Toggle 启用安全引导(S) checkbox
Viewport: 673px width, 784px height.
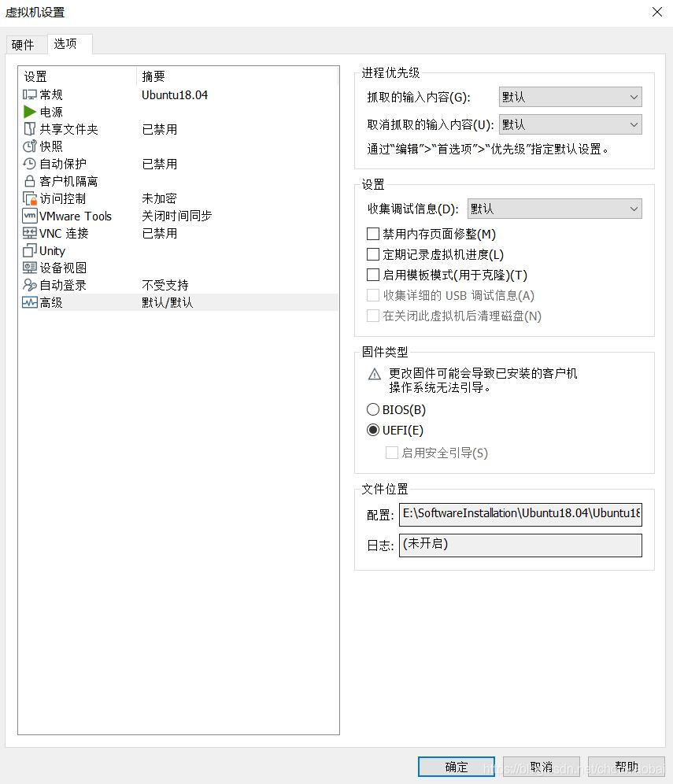click(392, 453)
